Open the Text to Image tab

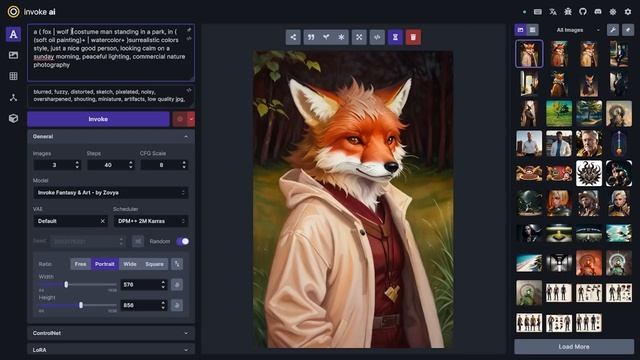click(x=13, y=34)
